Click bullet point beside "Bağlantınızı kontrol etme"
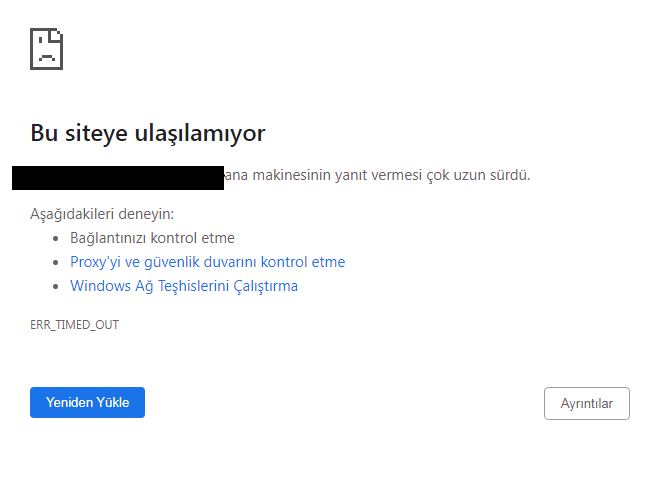659x487 pixels. click(56, 239)
